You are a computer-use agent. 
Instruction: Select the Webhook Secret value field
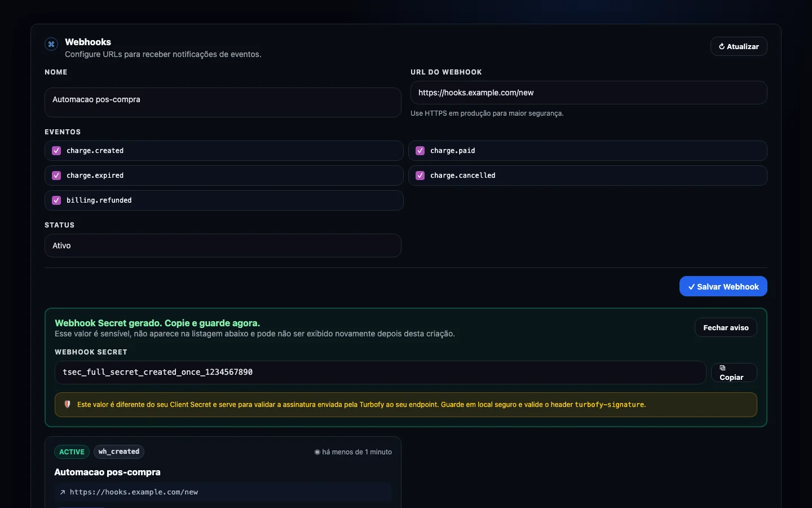point(380,373)
